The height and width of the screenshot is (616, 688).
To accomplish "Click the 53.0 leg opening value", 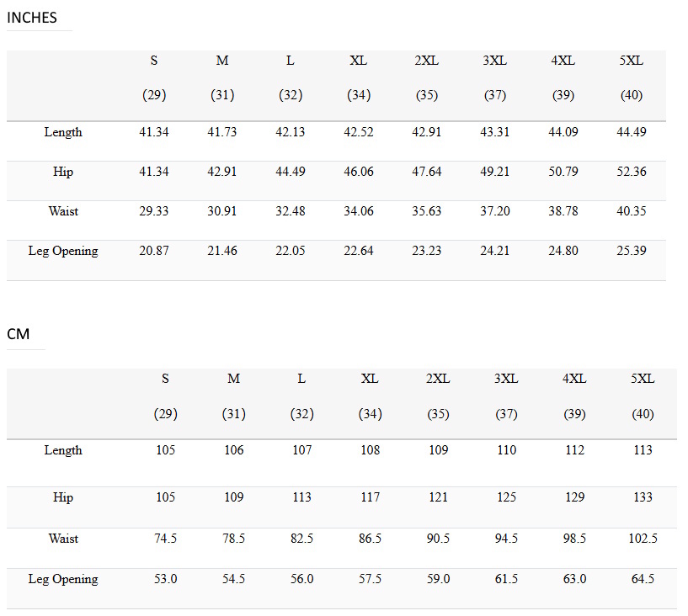I will coord(166,579).
